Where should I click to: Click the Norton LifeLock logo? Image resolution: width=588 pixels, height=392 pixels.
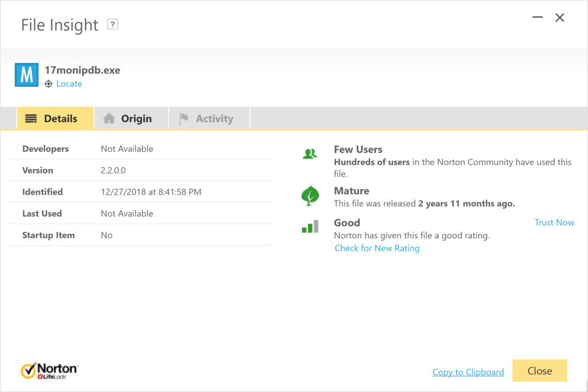coord(50,371)
